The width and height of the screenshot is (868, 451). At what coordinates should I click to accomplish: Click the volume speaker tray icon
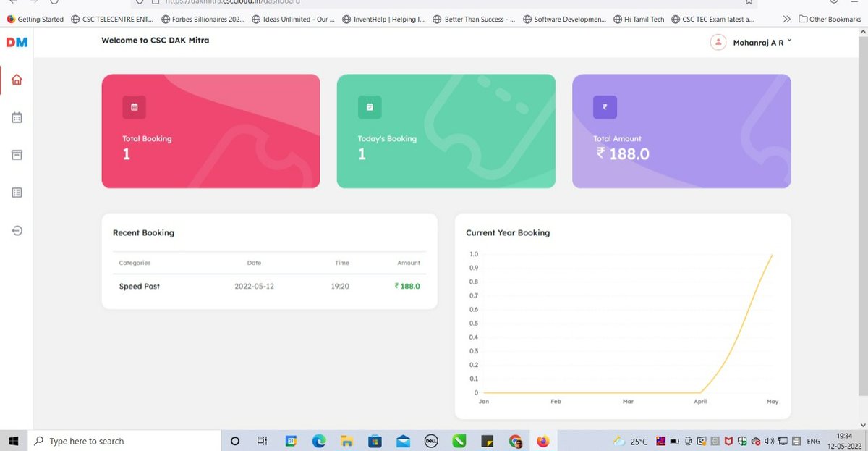768,441
